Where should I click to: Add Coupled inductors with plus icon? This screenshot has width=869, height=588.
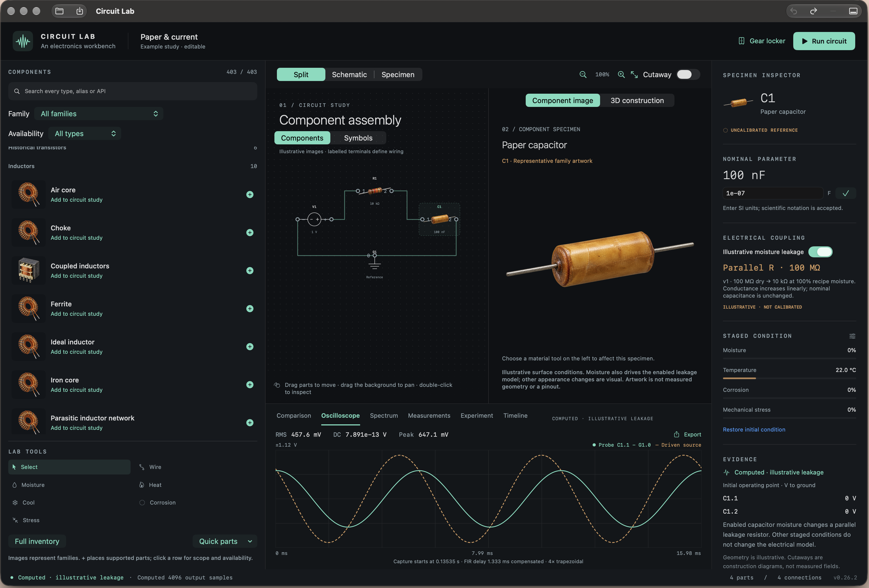click(x=250, y=270)
